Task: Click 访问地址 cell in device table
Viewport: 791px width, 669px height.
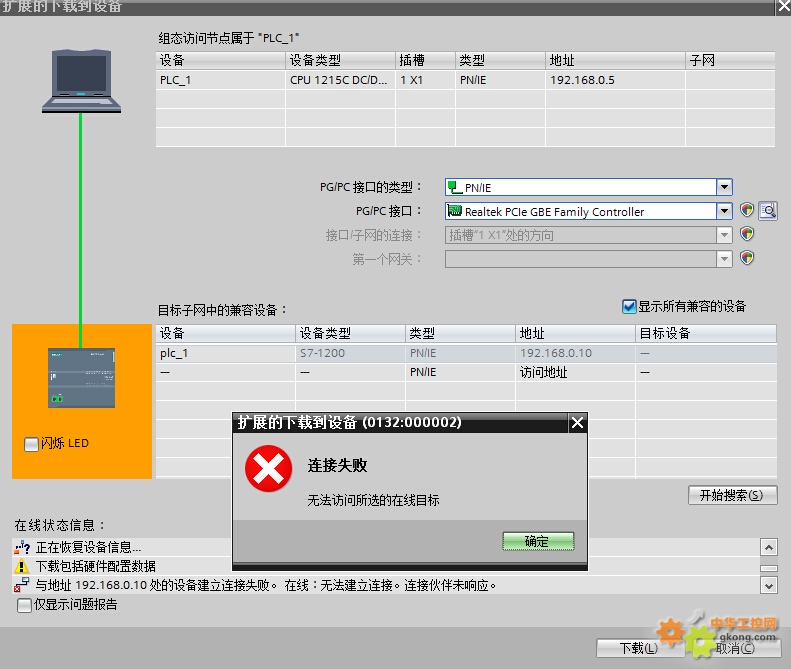Action: coord(575,372)
